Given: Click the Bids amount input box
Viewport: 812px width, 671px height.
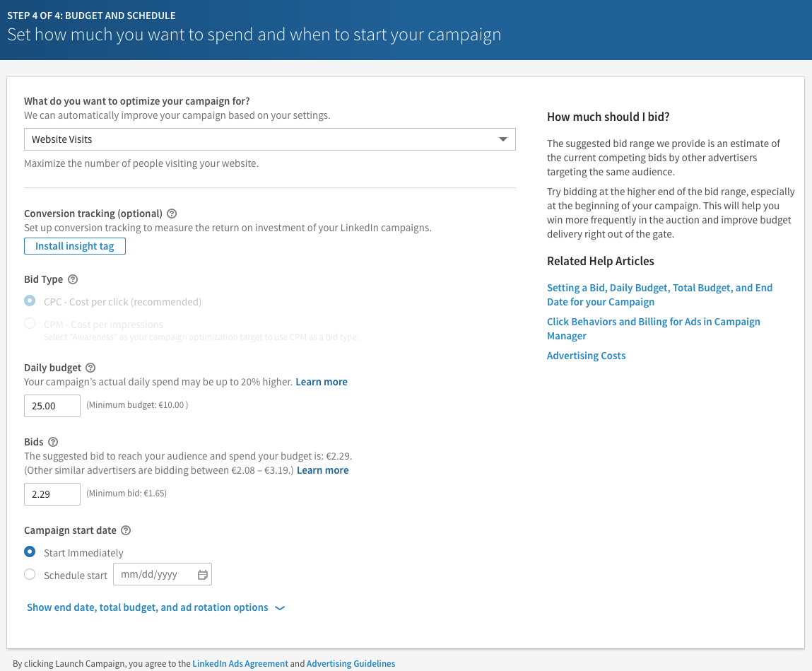Looking at the screenshot, I should point(52,494).
